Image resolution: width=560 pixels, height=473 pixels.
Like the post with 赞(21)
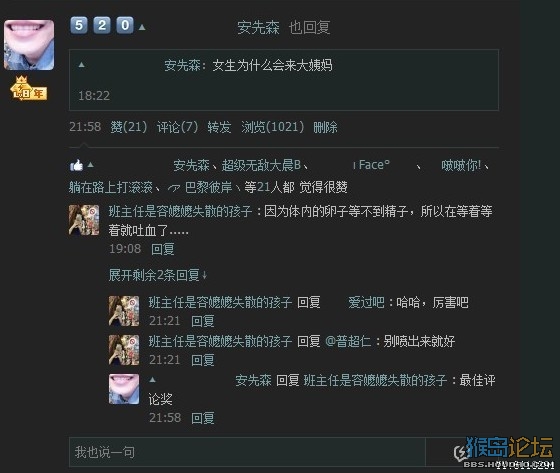[x=129, y=127]
